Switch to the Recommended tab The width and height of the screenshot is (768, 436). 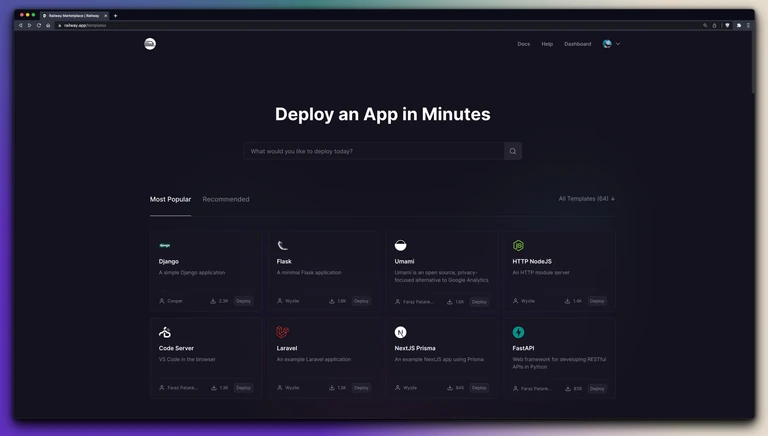coord(226,199)
